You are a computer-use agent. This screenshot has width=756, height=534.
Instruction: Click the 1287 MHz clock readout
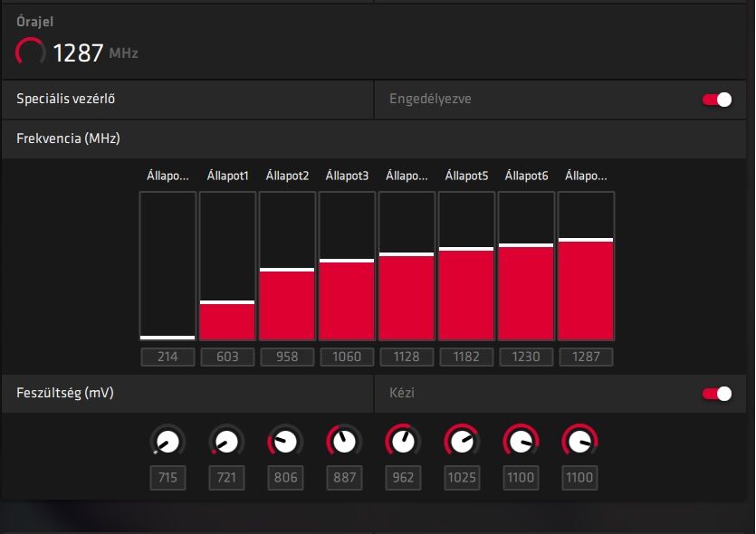(95, 53)
